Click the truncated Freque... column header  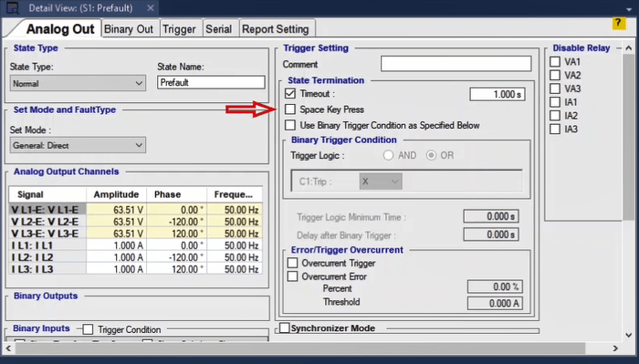click(x=235, y=194)
